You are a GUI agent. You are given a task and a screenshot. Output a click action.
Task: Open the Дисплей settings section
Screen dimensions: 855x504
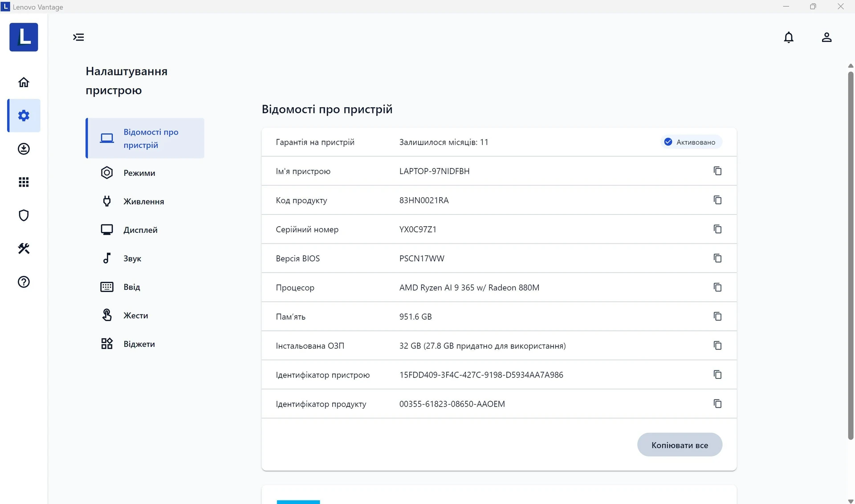coord(145,230)
